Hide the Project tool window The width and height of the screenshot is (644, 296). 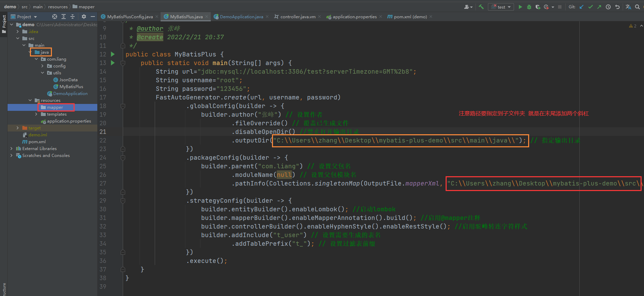(92, 17)
